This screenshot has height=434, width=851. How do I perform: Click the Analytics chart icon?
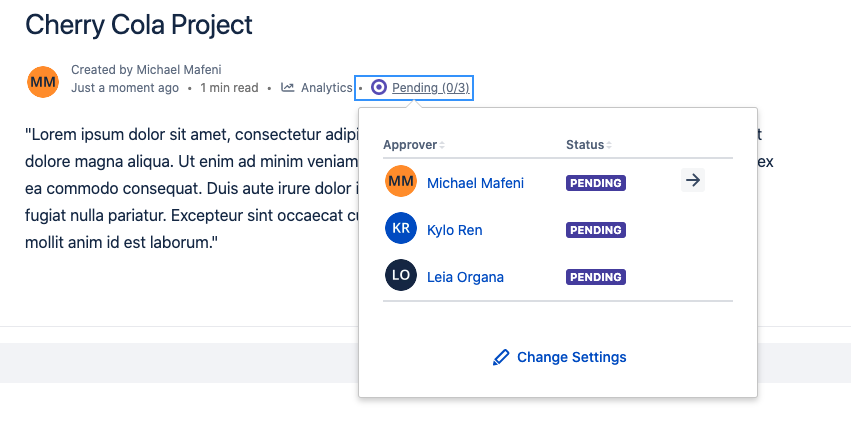coord(288,88)
